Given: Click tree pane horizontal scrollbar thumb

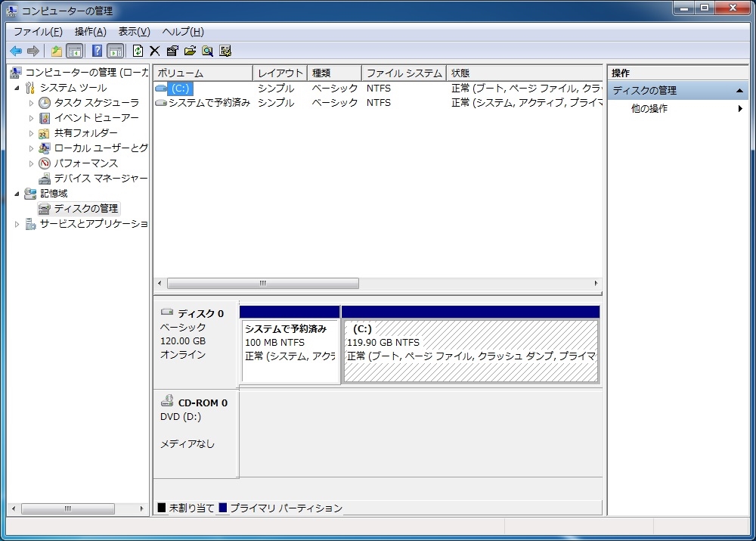Looking at the screenshot, I should [x=68, y=508].
